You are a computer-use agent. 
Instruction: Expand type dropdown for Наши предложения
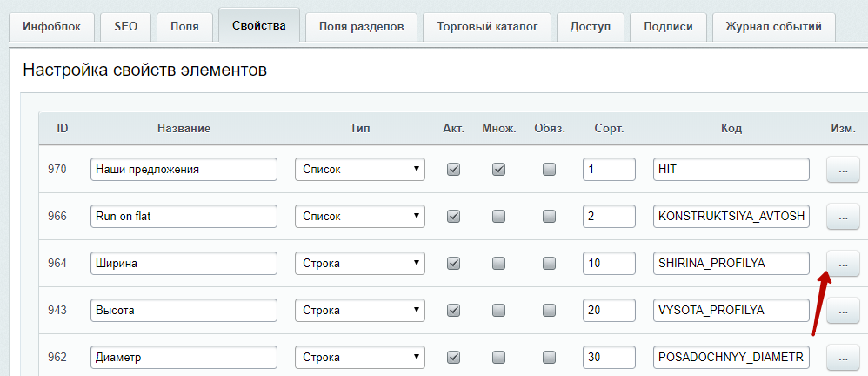pyautogui.click(x=359, y=170)
